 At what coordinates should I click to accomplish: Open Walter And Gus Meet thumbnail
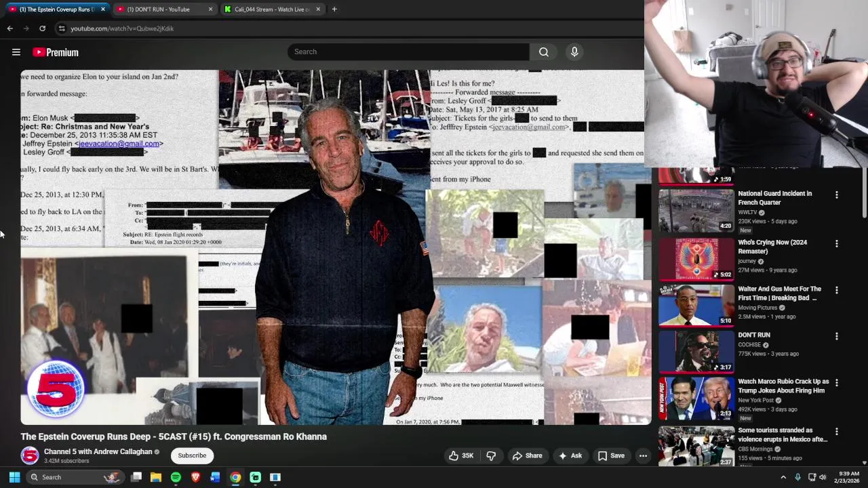tap(696, 305)
